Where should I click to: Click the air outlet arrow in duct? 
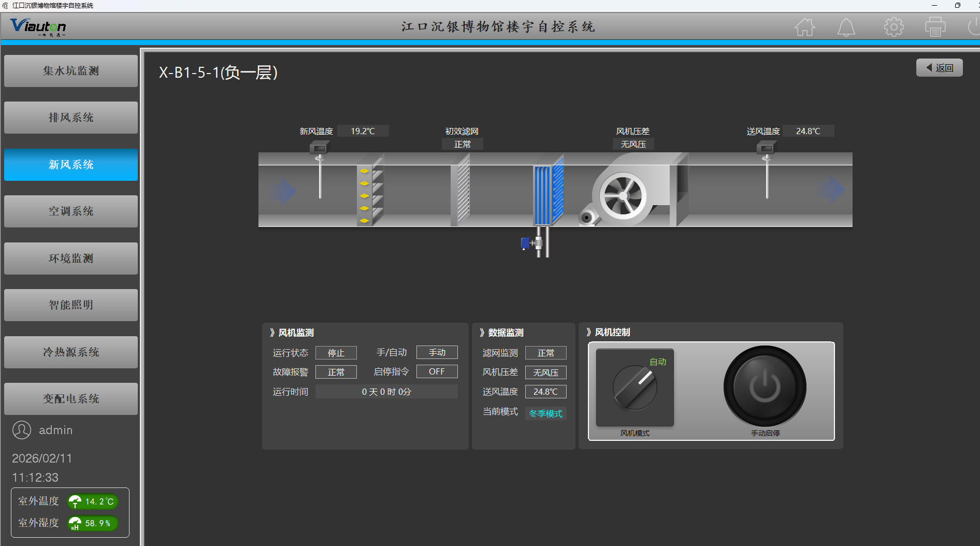[x=831, y=190]
